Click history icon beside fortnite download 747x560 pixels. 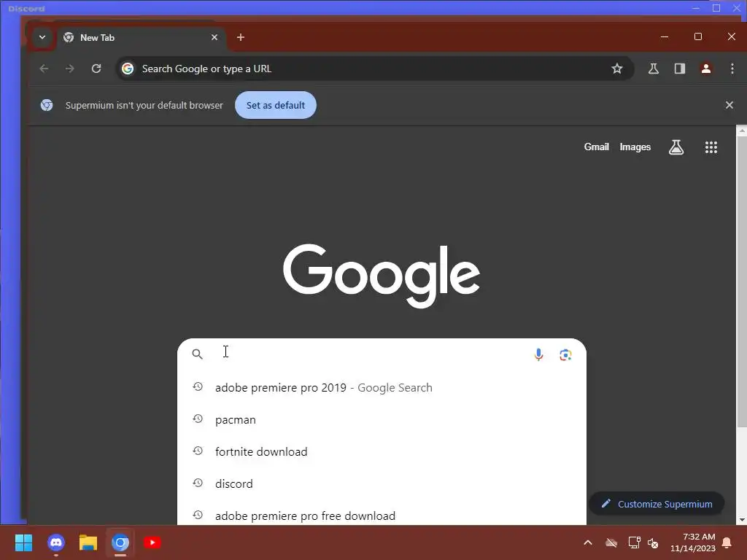(198, 451)
